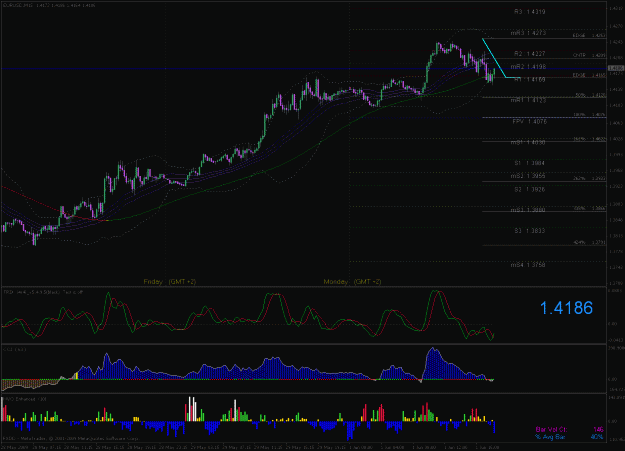Select the mS1 1.4030 label
This screenshot has height=451, width=625.
tap(528, 142)
